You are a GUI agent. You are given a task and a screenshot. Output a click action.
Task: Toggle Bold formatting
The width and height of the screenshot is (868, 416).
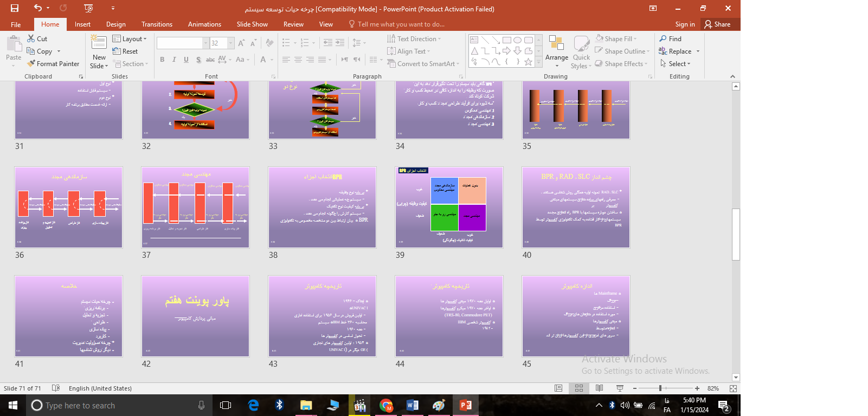tap(162, 60)
